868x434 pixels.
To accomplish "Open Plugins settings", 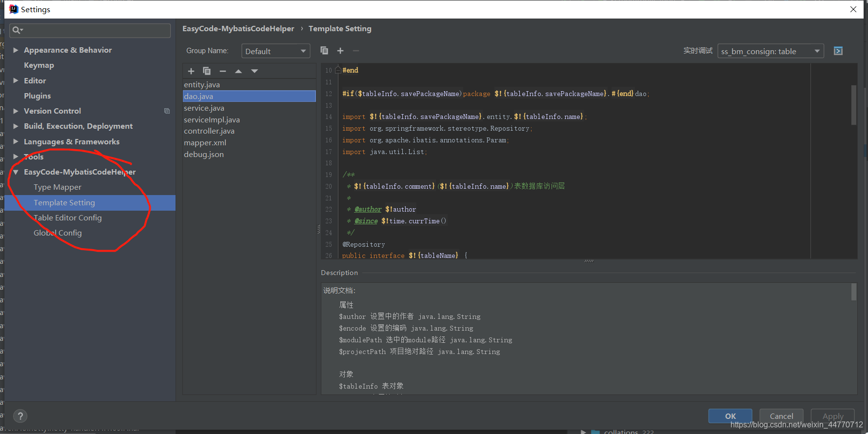I will pos(37,96).
